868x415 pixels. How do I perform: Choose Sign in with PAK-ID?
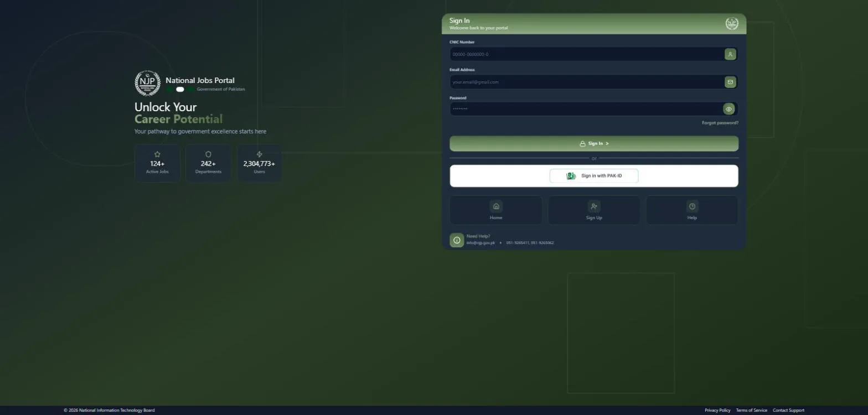(x=594, y=176)
